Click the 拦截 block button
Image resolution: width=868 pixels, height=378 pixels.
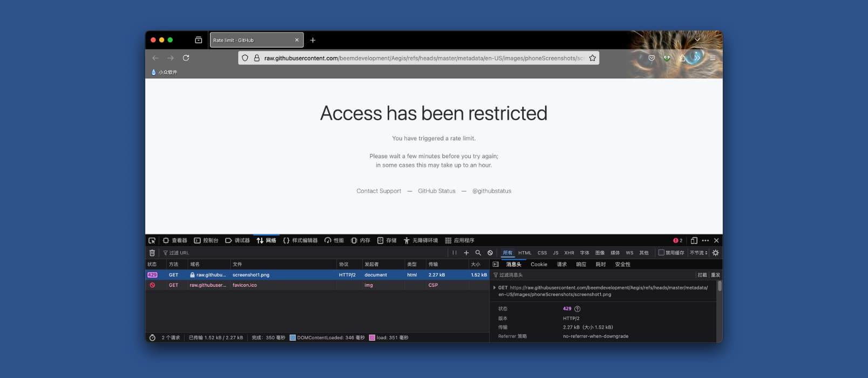[x=702, y=275]
